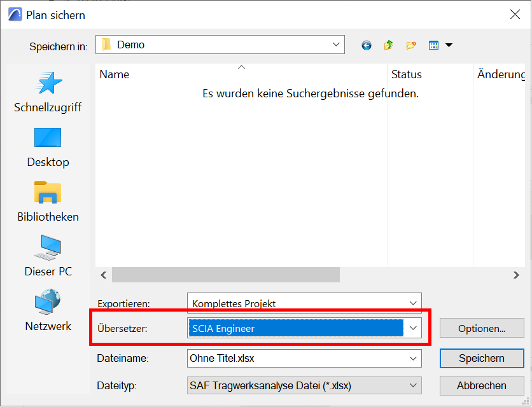
Task: Click the blue back navigation arrow
Action: click(x=367, y=45)
